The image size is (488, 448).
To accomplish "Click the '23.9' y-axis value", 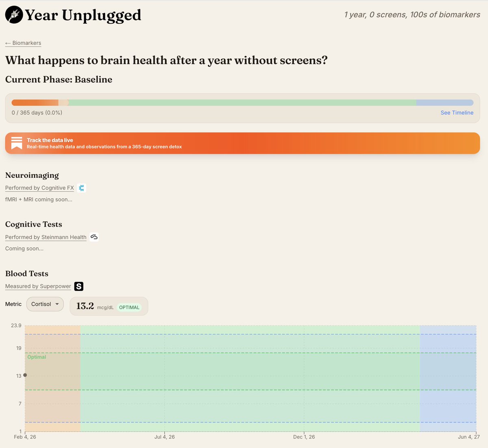I will pos(16,326).
